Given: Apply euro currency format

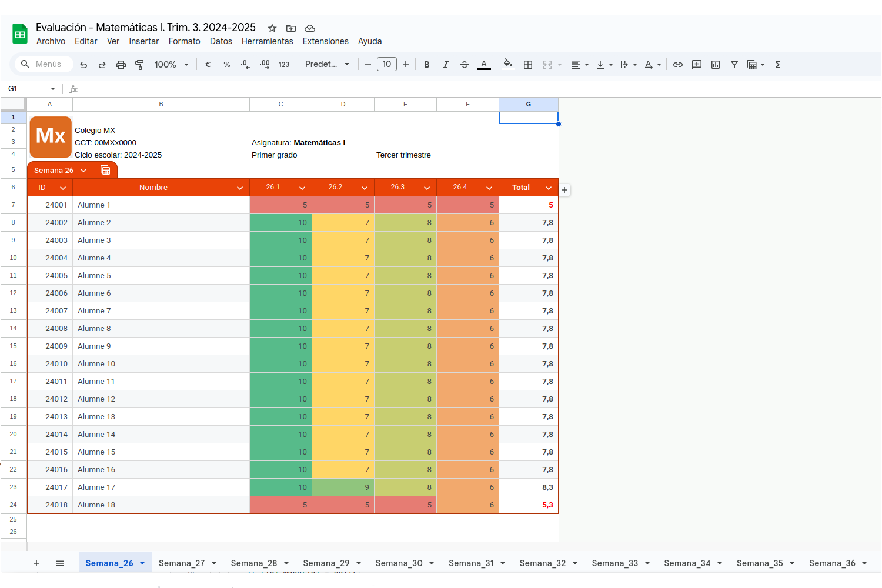Looking at the screenshot, I should click(208, 65).
